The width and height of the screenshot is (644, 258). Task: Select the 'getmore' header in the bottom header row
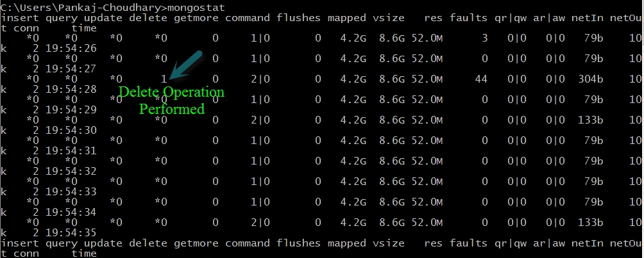pos(196,244)
